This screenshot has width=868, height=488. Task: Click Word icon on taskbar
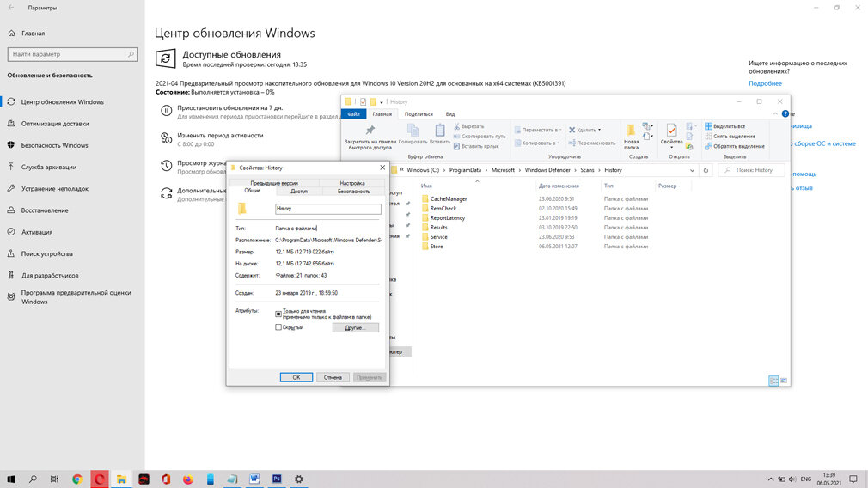[x=254, y=479]
